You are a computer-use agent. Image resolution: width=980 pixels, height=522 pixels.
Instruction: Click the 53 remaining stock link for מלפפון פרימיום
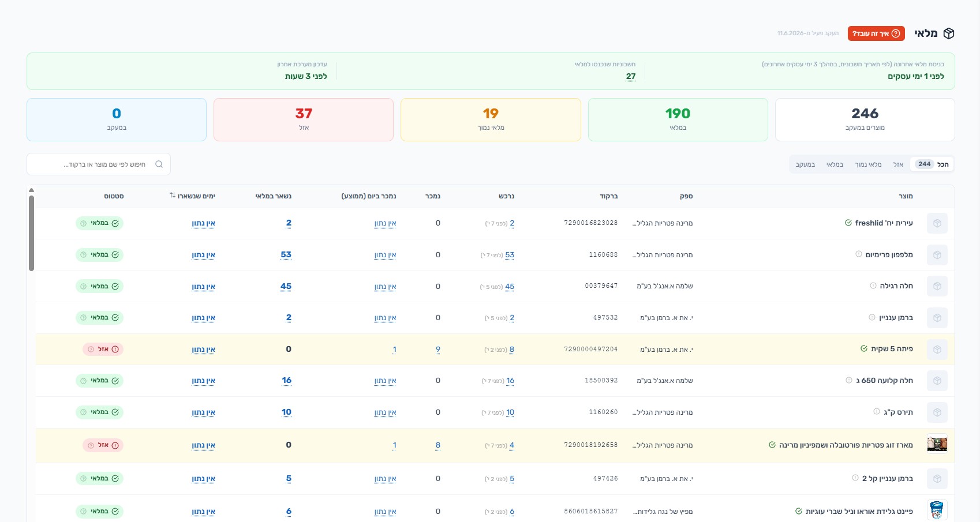[286, 254]
